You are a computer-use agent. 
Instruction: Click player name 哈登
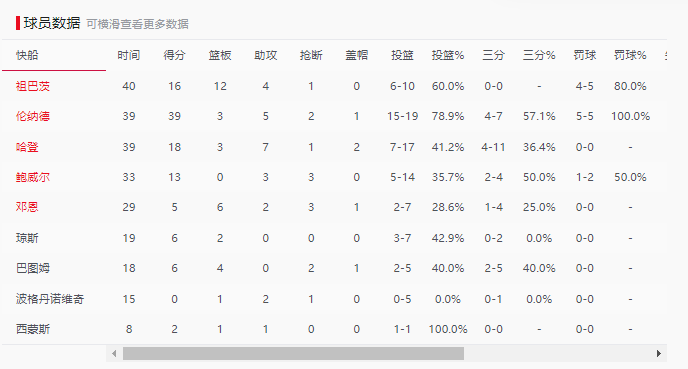[27, 147]
